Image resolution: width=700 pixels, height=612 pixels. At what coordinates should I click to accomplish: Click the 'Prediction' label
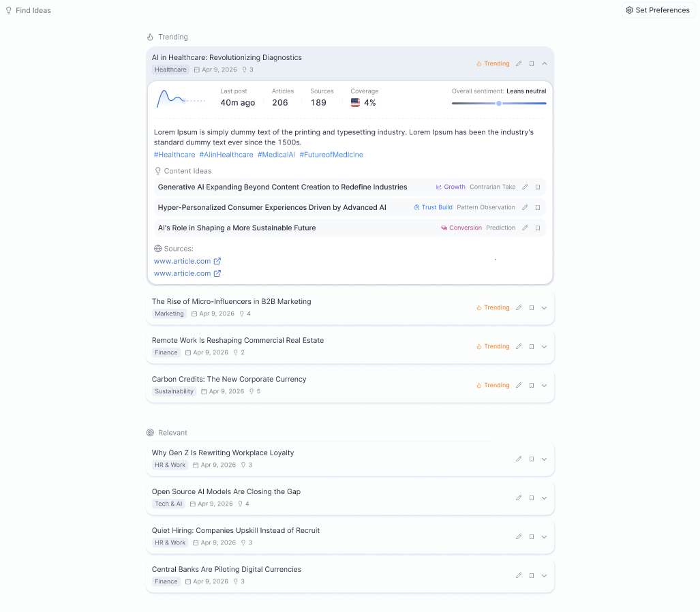coord(500,228)
